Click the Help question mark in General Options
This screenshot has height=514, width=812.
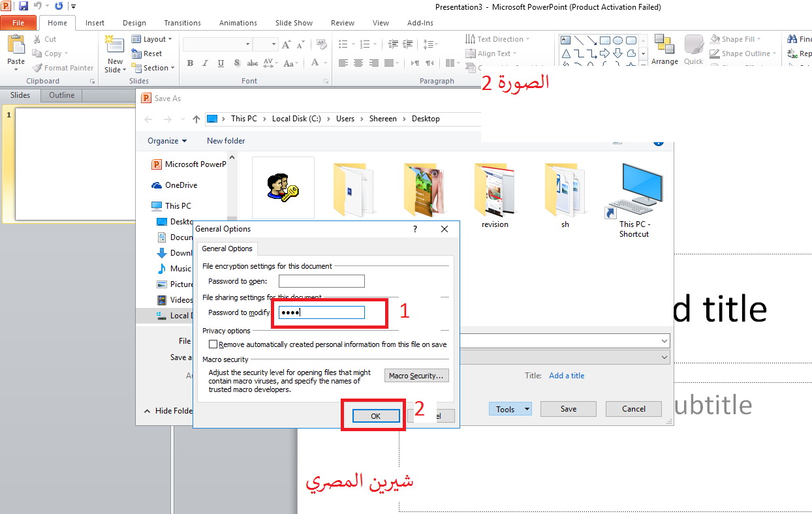tap(415, 229)
